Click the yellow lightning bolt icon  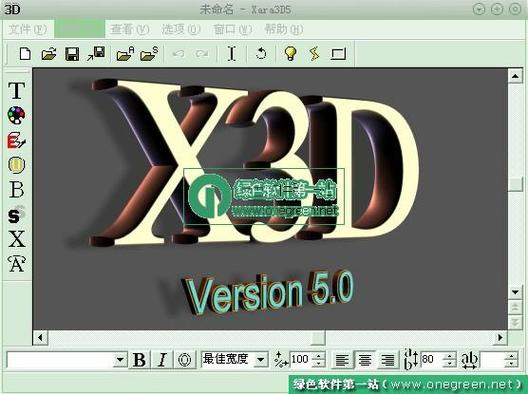(314, 54)
